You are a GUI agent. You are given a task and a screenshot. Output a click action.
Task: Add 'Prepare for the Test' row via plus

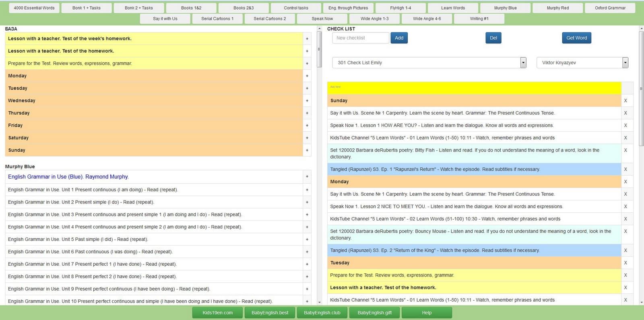pyautogui.click(x=307, y=64)
